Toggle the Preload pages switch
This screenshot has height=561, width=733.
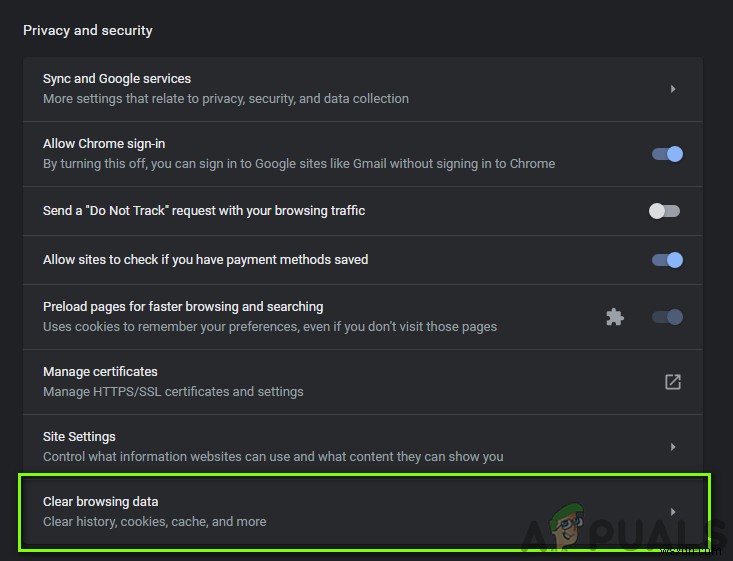pyautogui.click(x=667, y=317)
